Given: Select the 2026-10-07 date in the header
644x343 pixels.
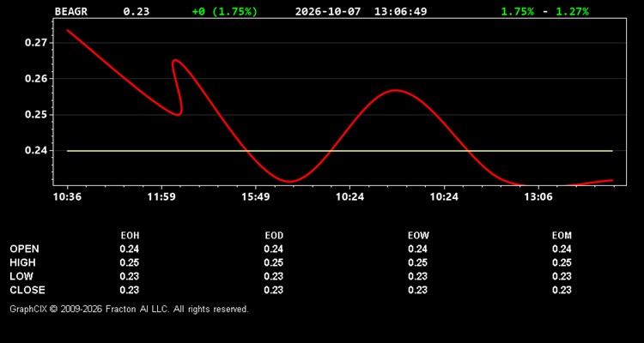Looking at the screenshot, I should 328,11.
